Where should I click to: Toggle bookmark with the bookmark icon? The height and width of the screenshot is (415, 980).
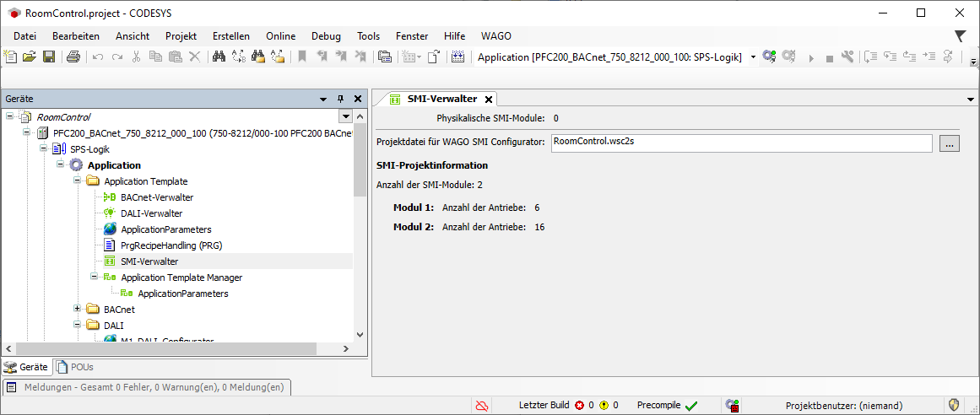(302, 57)
